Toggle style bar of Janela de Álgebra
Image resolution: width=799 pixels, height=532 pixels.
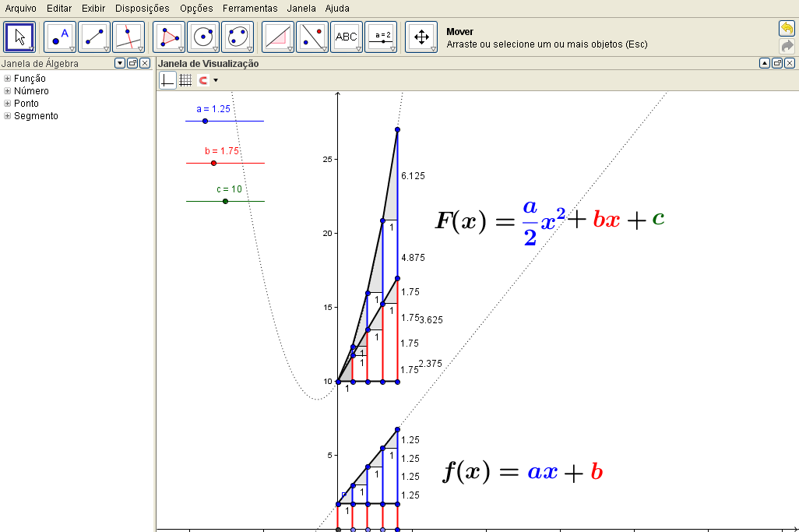pyautogui.click(x=120, y=63)
